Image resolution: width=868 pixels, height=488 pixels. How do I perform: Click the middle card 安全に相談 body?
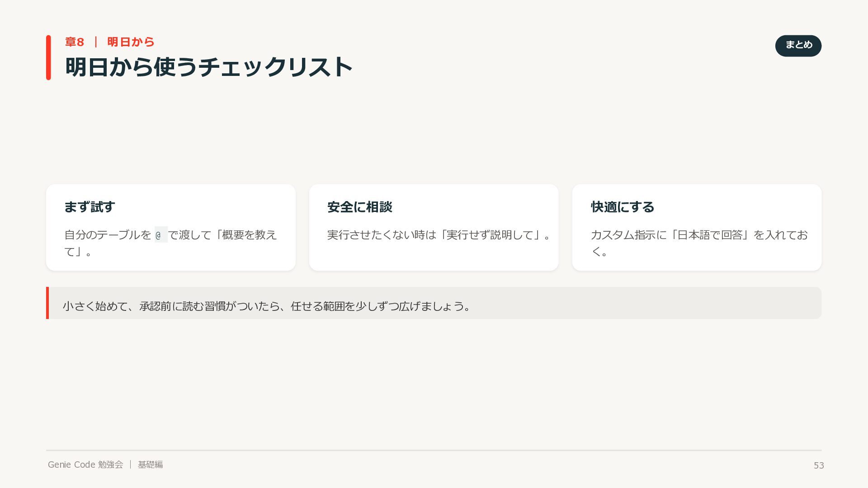[434, 227]
